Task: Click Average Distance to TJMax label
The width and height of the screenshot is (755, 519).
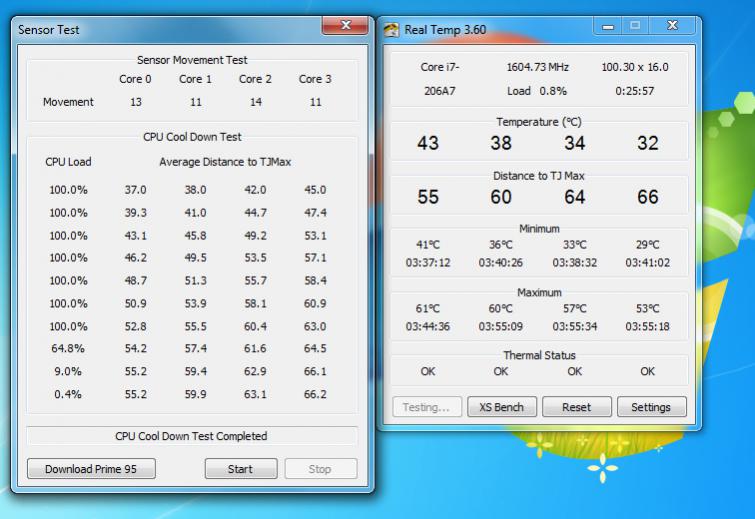Action: pyautogui.click(x=225, y=162)
